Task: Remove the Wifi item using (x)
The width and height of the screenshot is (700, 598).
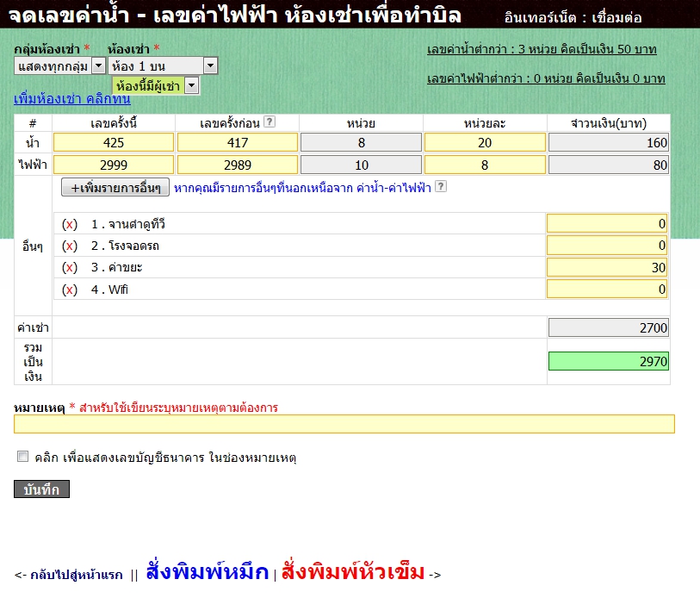Action: click(x=71, y=290)
